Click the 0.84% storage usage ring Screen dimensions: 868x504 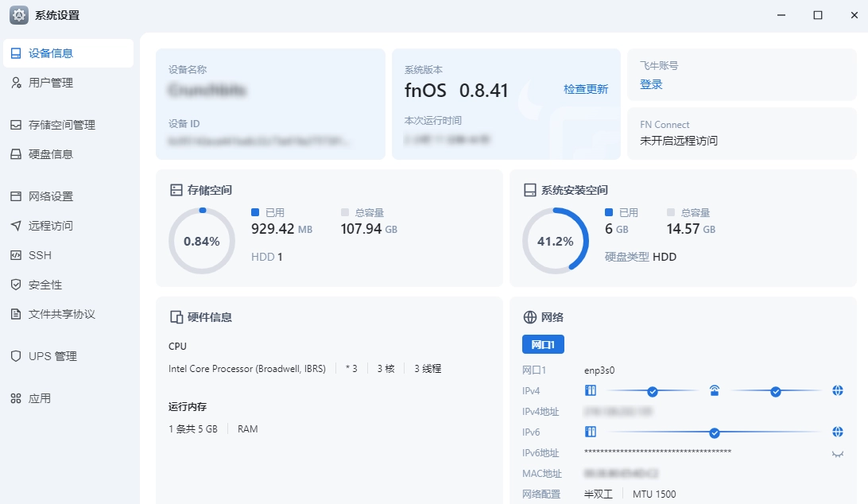coord(202,241)
